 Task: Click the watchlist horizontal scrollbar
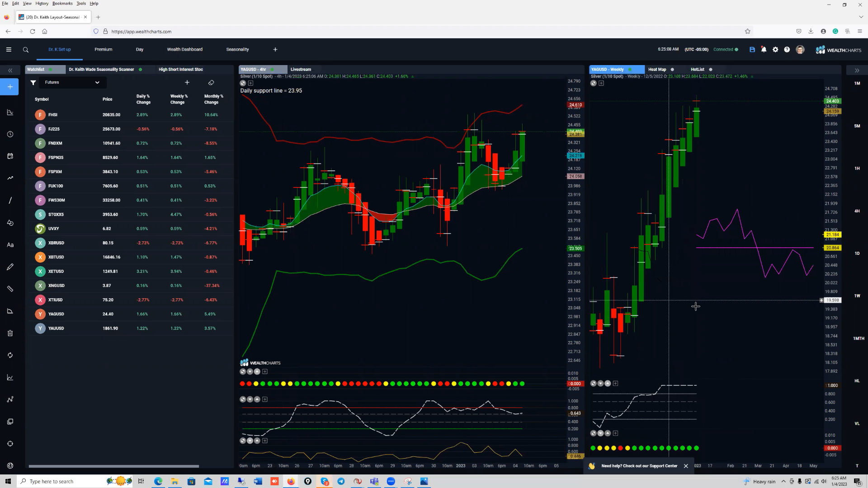pyautogui.click(x=114, y=466)
